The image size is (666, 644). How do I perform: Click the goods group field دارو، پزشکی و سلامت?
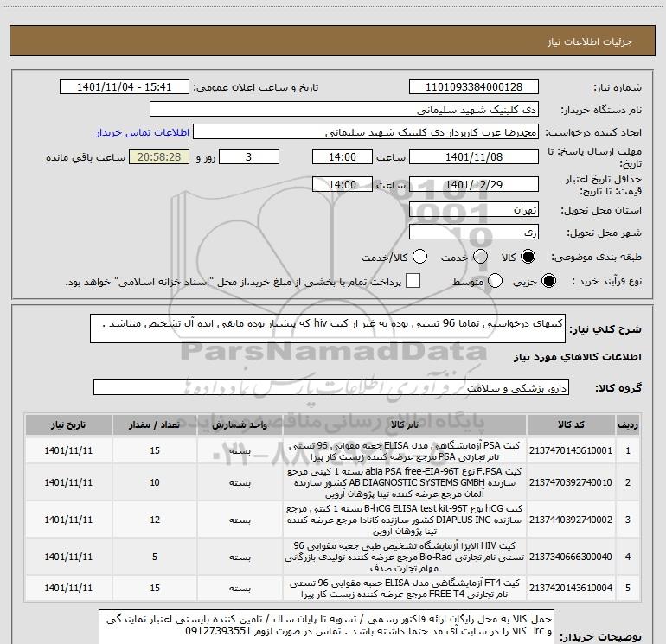pyautogui.click(x=331, y=387)
